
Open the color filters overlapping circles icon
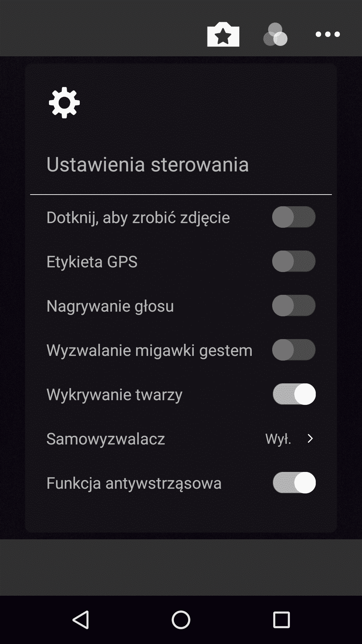[275, 34]
